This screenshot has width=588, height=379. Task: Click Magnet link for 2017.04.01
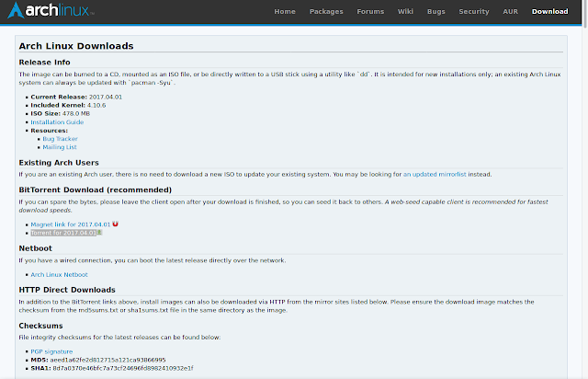[71, 224]
